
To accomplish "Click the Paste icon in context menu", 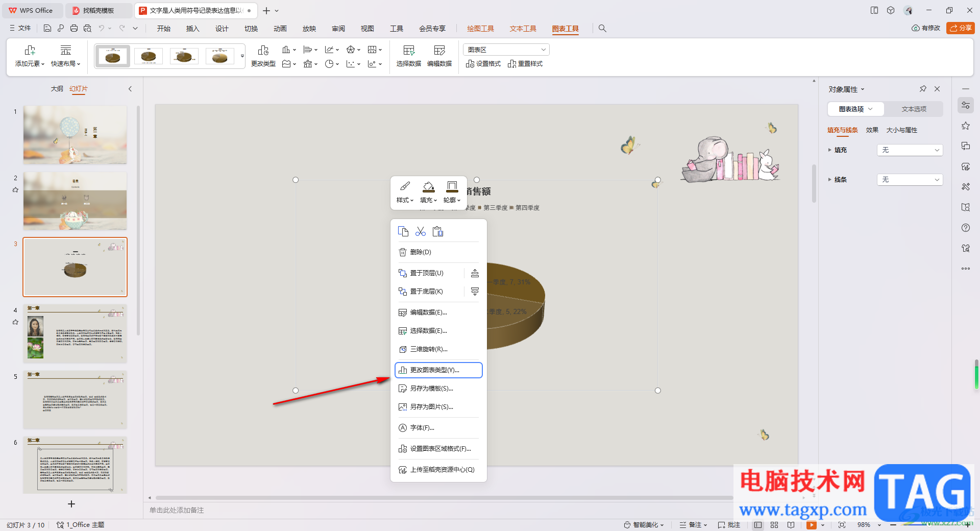I will pyautogui.click(x=438, y=231).
